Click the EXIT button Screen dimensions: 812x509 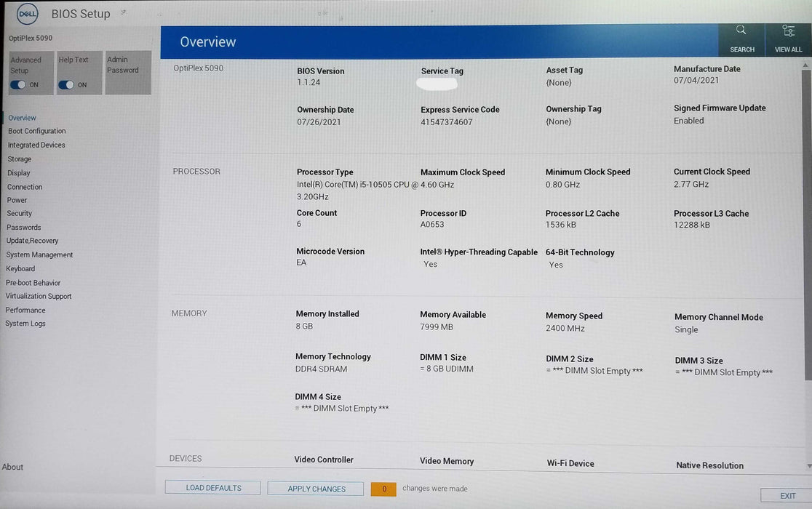[787, 496]
